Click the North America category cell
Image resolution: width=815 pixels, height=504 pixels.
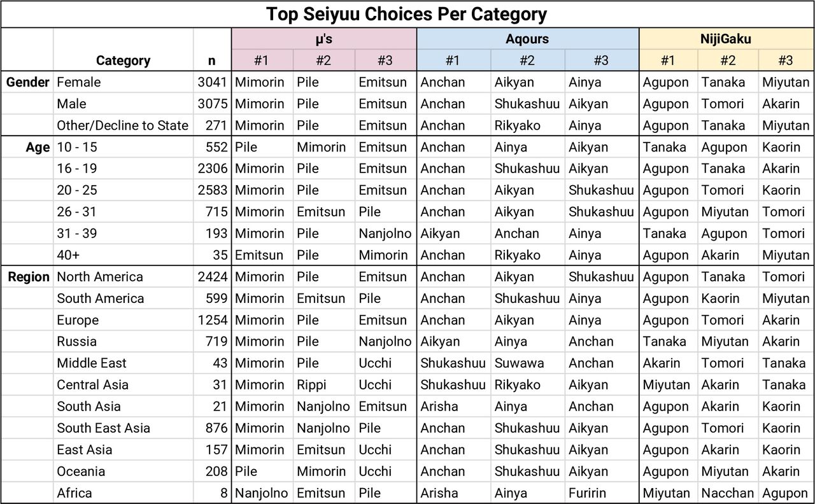tap(123, 277)
